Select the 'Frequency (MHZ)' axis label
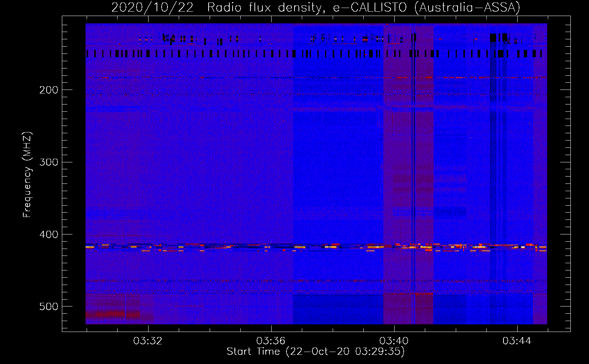 (27, 175)
